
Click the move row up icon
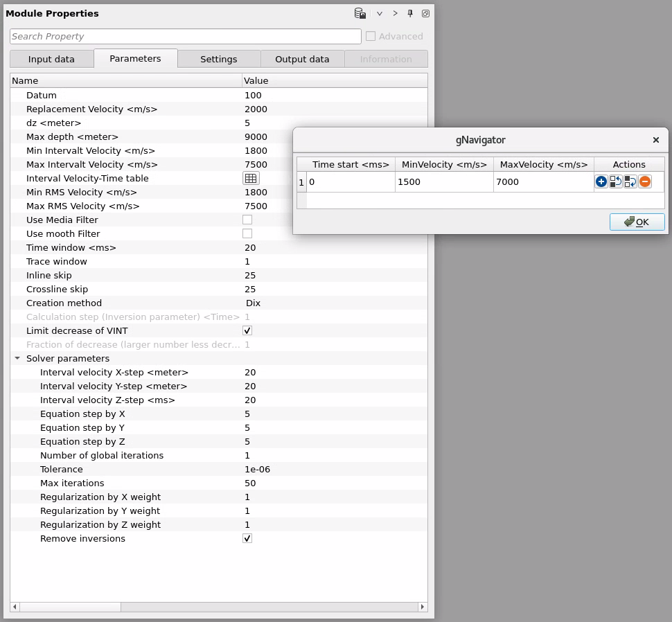pos(615,182)
